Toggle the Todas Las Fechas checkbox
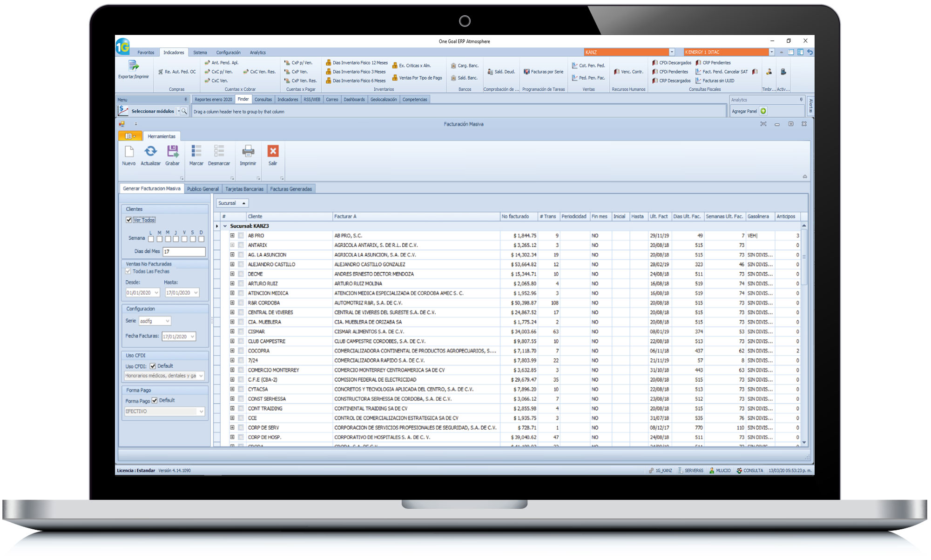Viewport: 931px width, 560px height. tap(128, 271)
